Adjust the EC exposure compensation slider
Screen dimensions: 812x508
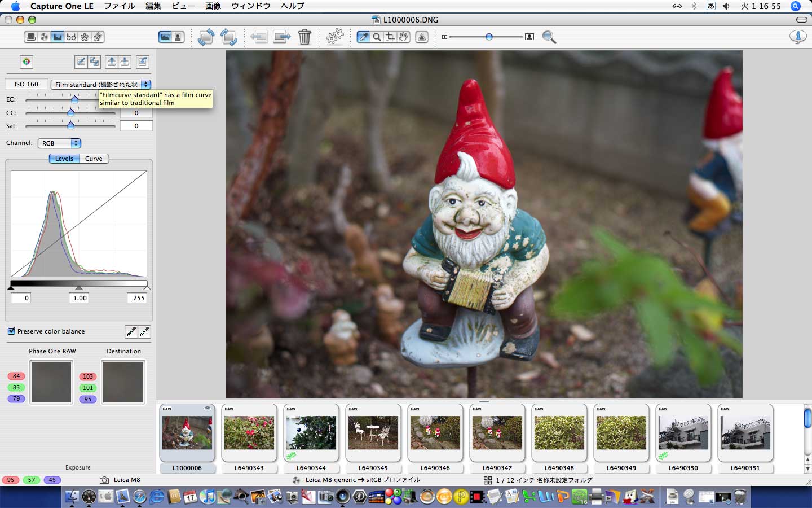(x=74, y=99)
